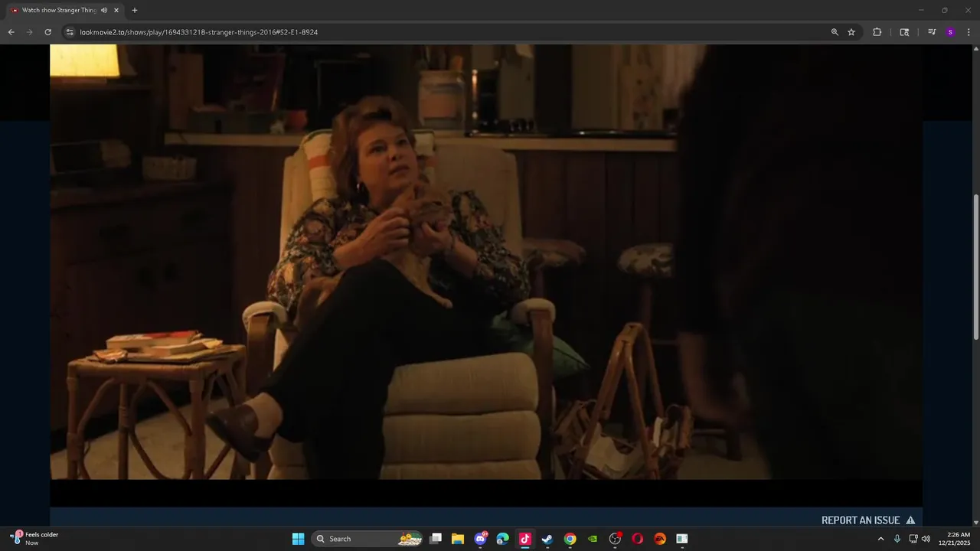Open the Chrome profile S avatar
The width and height of the screenshot is (980, 551).
[x=950, y=32]
